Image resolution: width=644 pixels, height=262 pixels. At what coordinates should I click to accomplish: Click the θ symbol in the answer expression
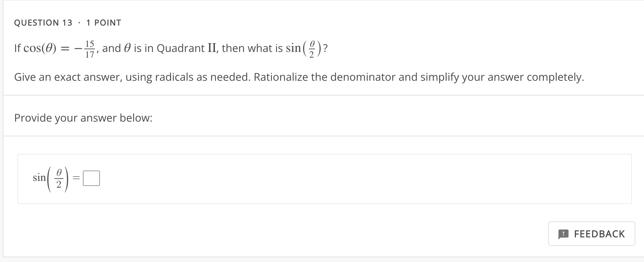pos(59,172)
